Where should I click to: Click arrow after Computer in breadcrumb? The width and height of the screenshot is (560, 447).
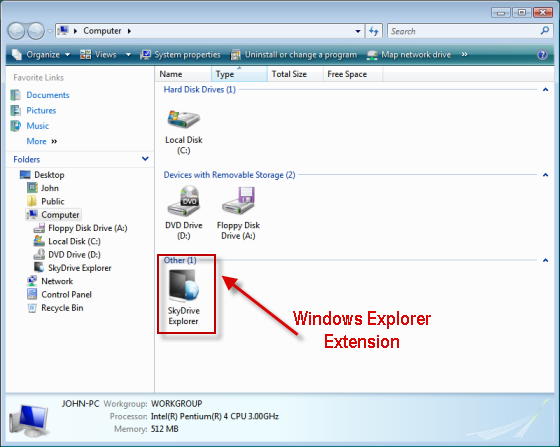(129, 31)
